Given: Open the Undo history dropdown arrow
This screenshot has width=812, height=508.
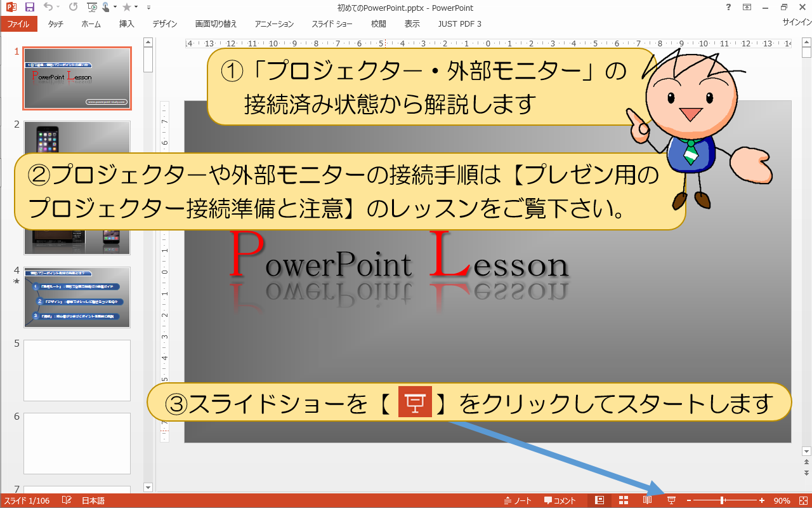Looking at the screenshot, I should pyautogui.click(x=58, y=8).
